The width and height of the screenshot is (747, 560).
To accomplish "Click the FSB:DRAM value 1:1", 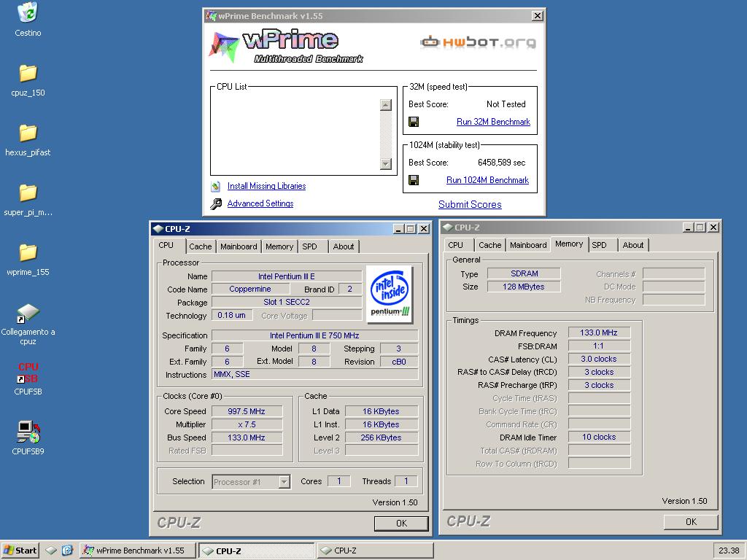I will [x=599, y=346].
